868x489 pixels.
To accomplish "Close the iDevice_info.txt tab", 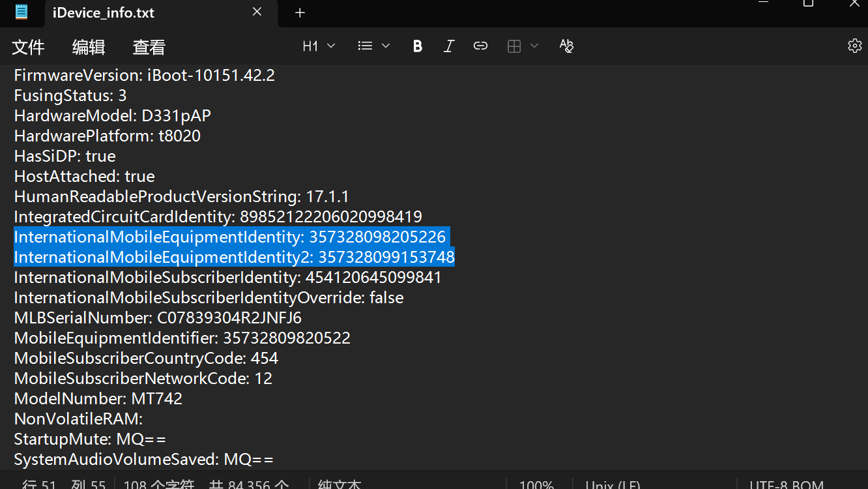I will click(x=257, y=12).
